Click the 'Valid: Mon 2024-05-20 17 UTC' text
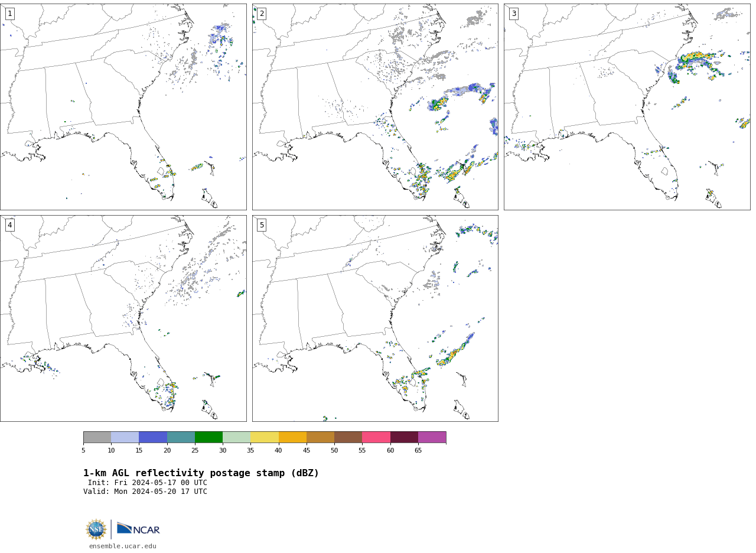The height and width of the screenshot is (553, 756). point(145,492)
